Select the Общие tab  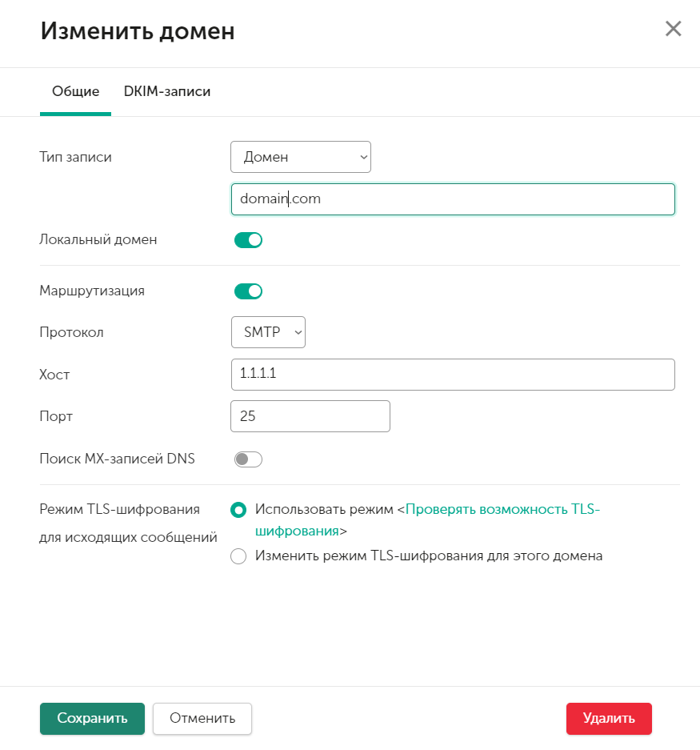75,91
